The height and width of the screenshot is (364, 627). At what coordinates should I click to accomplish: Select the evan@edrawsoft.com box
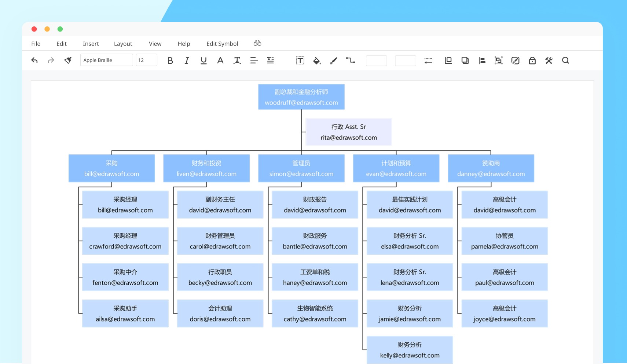click(x=396, y=168)
